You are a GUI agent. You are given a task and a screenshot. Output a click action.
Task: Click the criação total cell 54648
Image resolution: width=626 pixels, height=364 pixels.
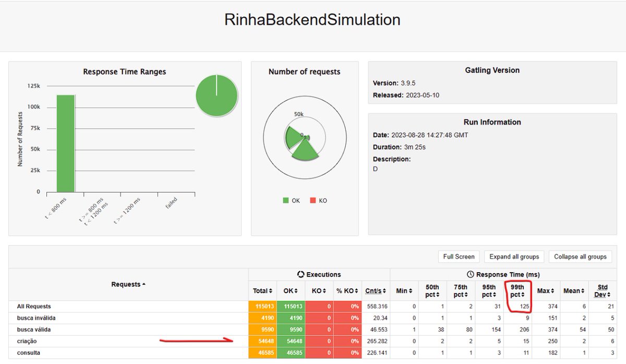coord(262,341)
